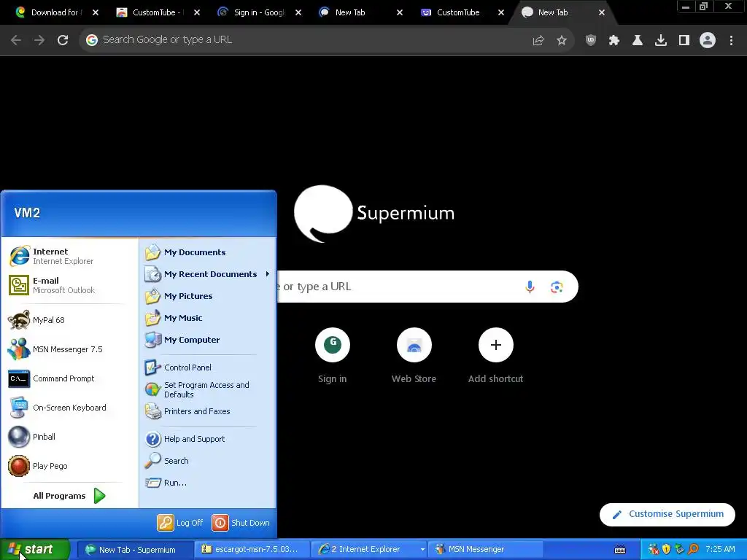Viewport: 747px width, 560px height.
Task: Open Internet Explorer from Start menu
Action: tap(69, 256)
